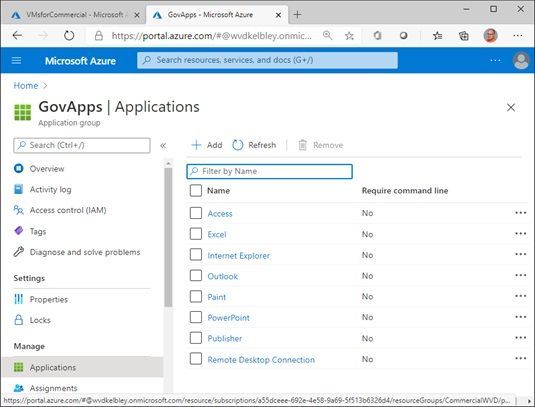Open the Collections icon in browser toolbar

click(464, 35)
